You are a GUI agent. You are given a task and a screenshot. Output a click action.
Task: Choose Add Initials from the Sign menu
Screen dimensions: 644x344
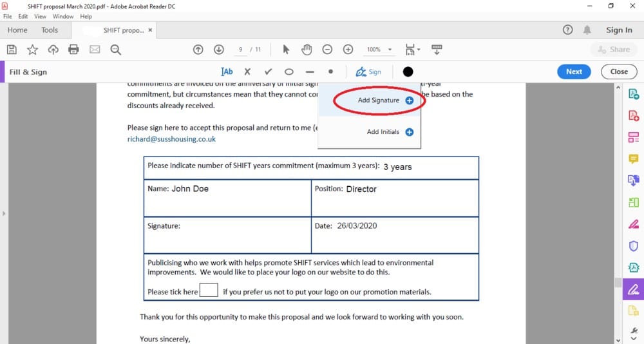[x=369, y=132]
